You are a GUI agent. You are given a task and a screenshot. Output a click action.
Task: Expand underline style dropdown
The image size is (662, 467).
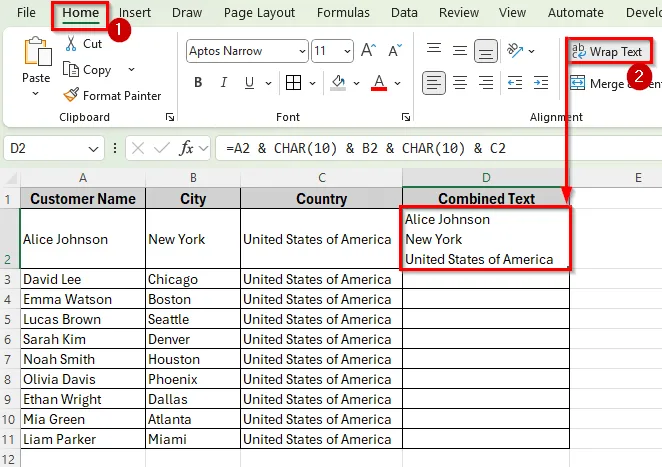(268, 83)
